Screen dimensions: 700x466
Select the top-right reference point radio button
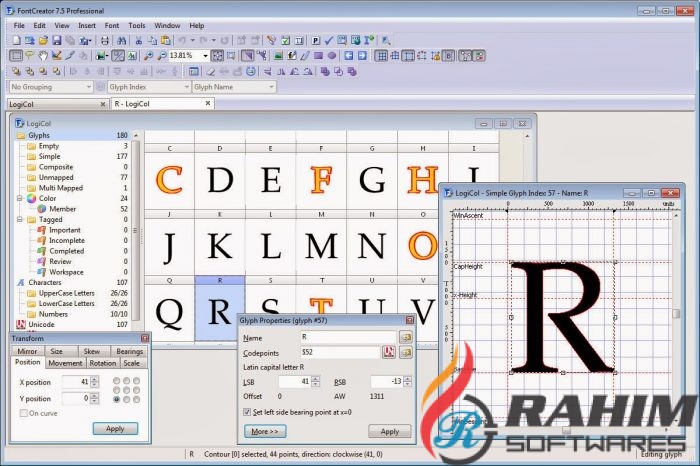coord(136,381)
